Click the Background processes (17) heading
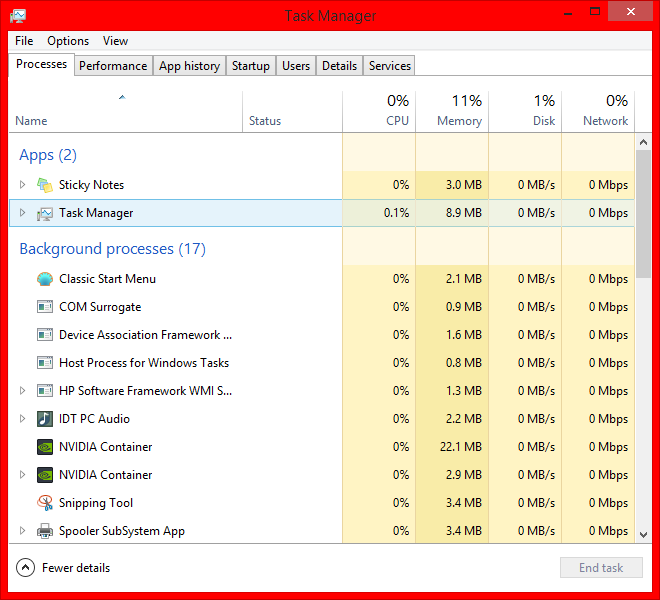 click(x=112, y=249)
